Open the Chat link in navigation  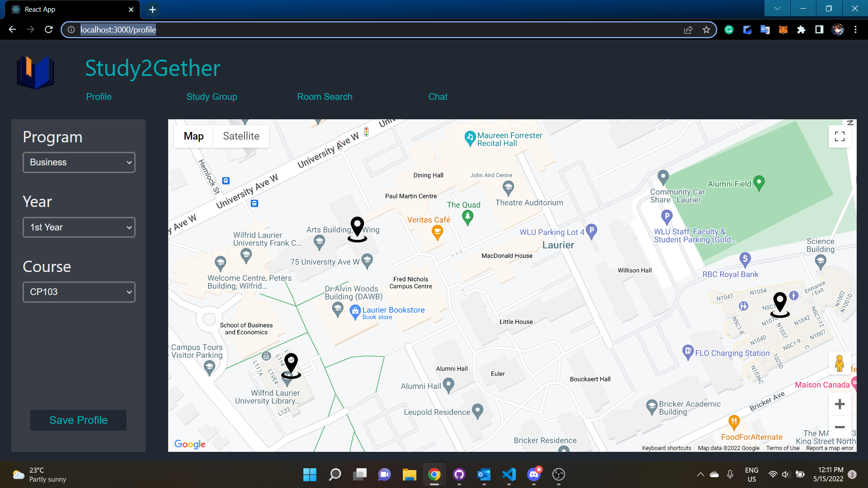point(438,97)
